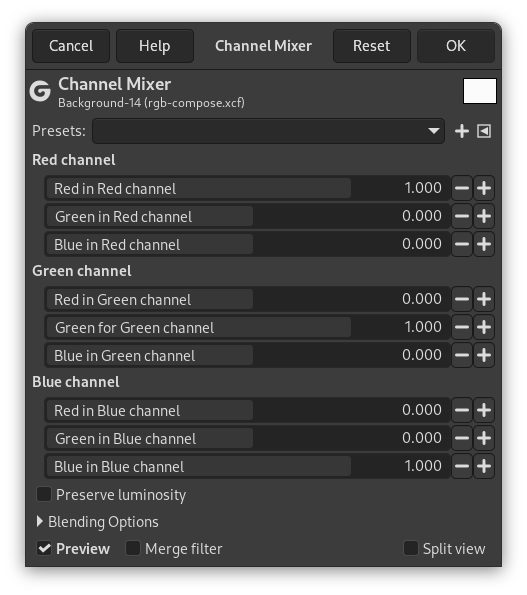
Task: Save current settings as preset plus icon
Action: 462,131
